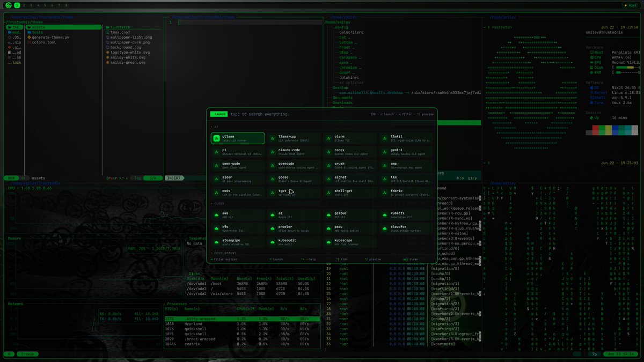Click the k9s cloud icon
644x362 pixels.
(216, 228)
